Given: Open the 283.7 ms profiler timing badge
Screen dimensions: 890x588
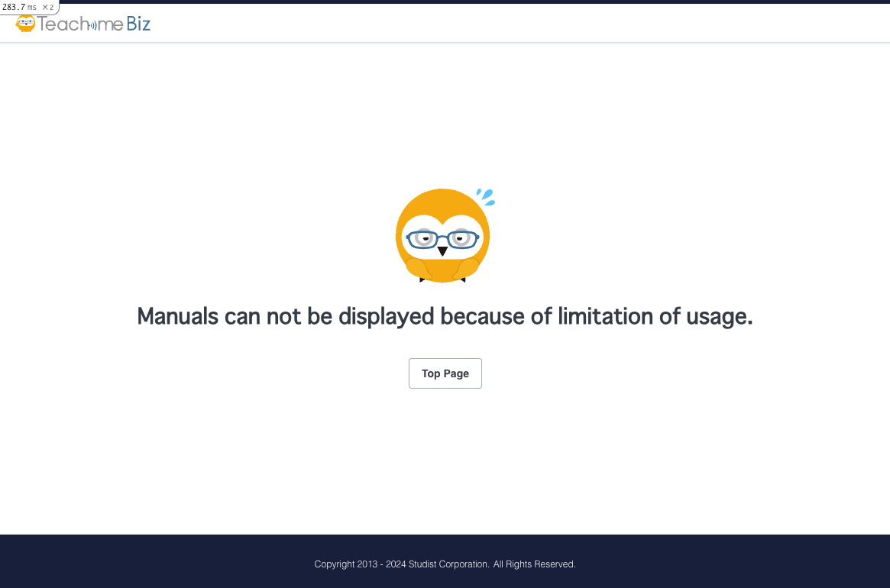Looking at the screenshot, I should pos(19,7).
